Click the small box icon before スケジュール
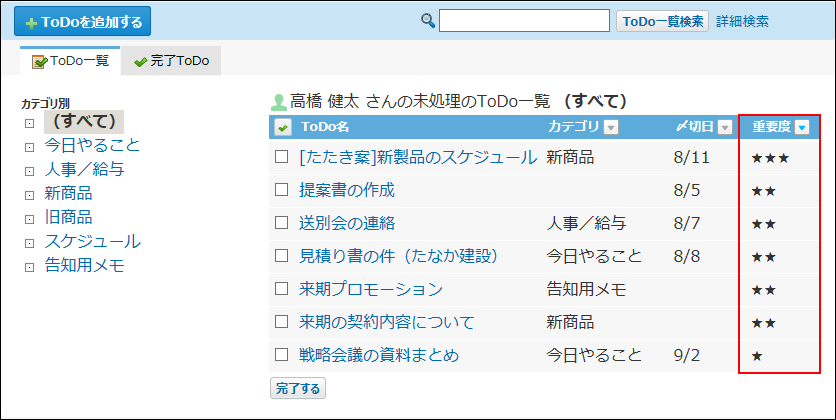Screen dimensions: 836x420 pyautogui.click(x=29, y=244)
